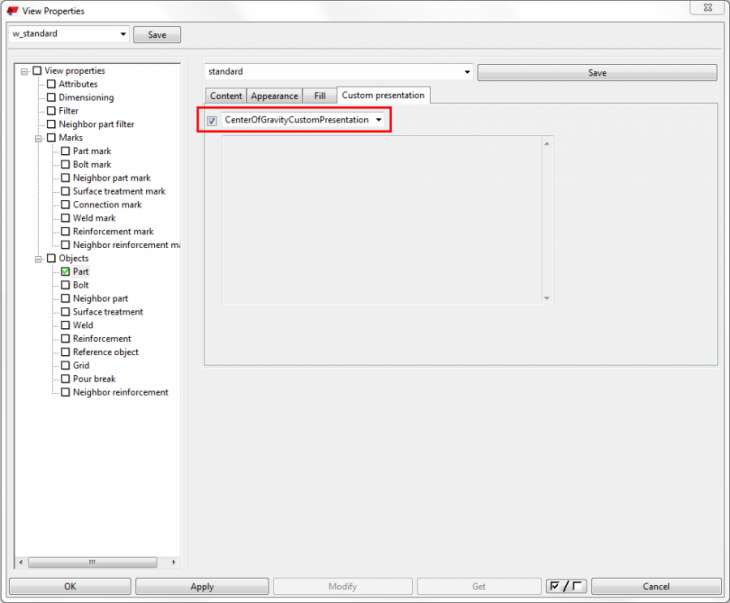This screenshot has width=730, height=603.
Task: Click the Apply button
Action: pyautogui.click(x=202, y=586)
